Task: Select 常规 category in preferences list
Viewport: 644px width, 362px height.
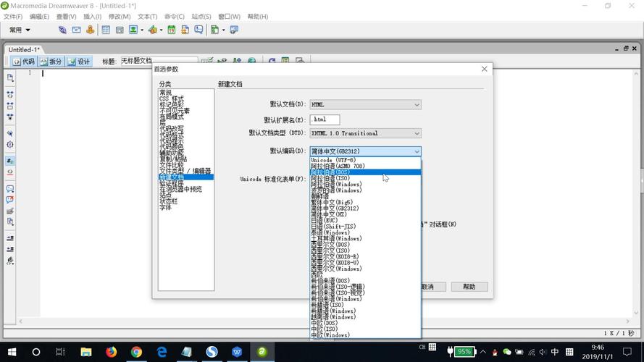Action: click(x=185, y=93)
